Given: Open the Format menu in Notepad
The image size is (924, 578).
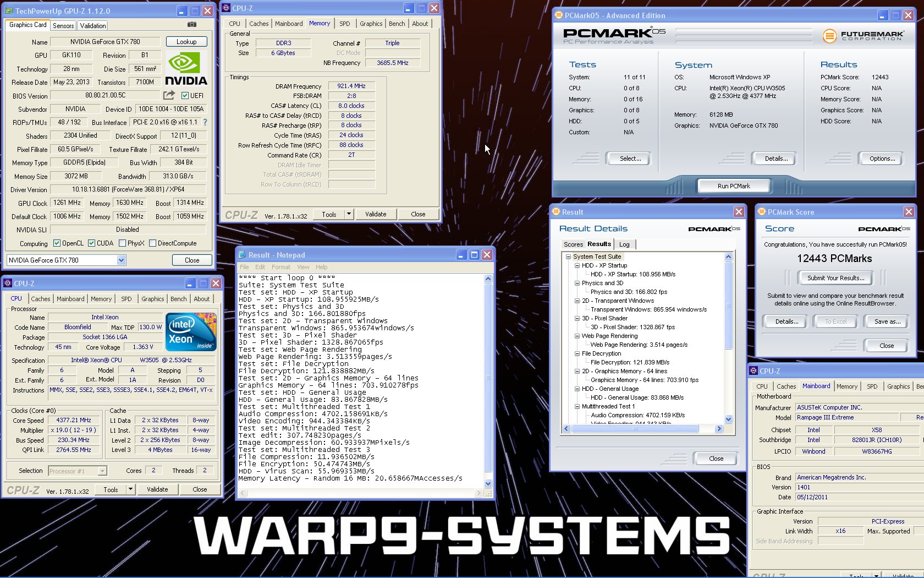Looking at the screenshot, I should (281, 267).
